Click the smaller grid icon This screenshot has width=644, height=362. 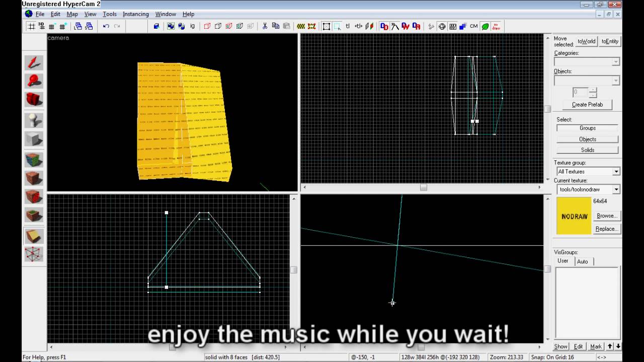point(52,26)
